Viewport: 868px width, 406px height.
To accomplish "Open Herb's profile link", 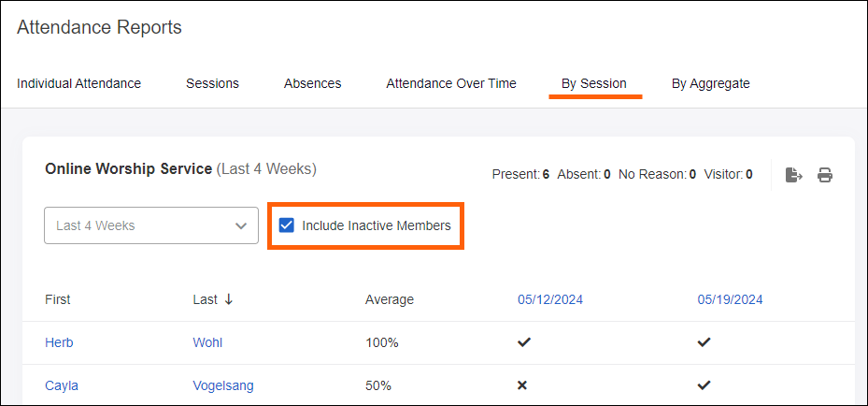I will [x=59, y=342].
